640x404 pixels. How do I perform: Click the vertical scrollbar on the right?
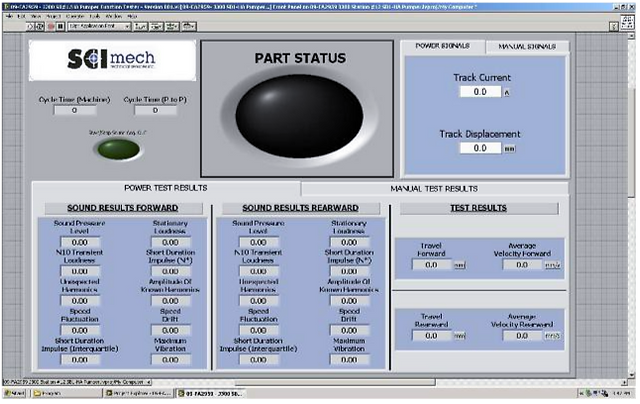[x=631, y=206]
